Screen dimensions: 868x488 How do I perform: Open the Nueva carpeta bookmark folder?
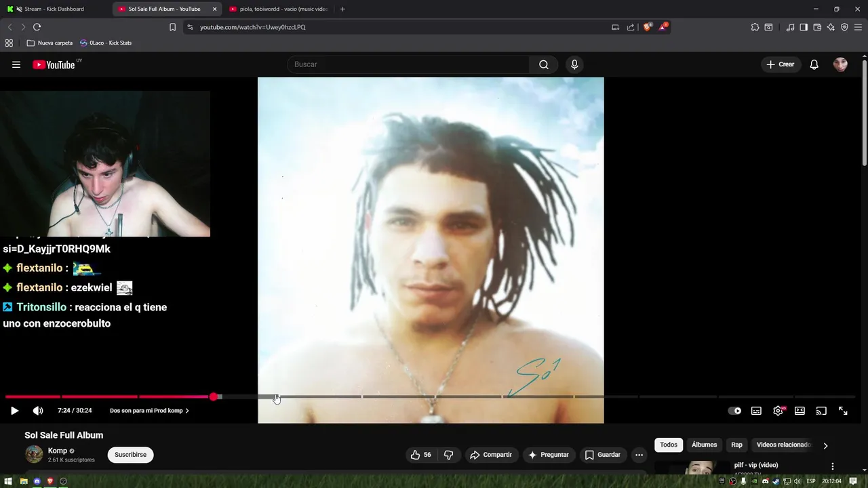coord(50,43)
